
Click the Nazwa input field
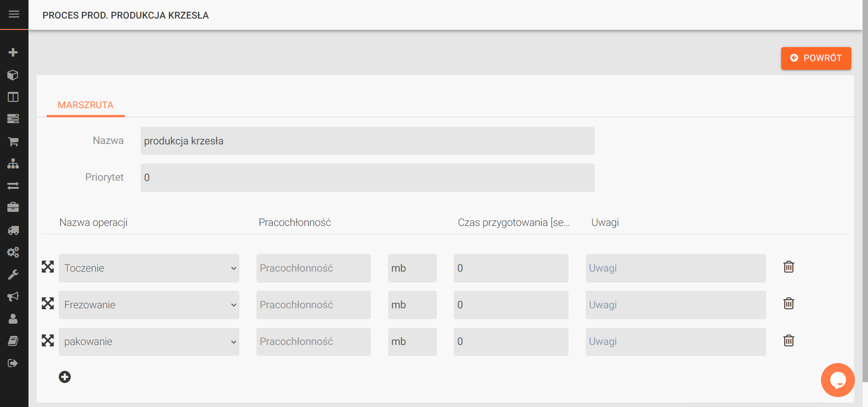pos(367,141)
